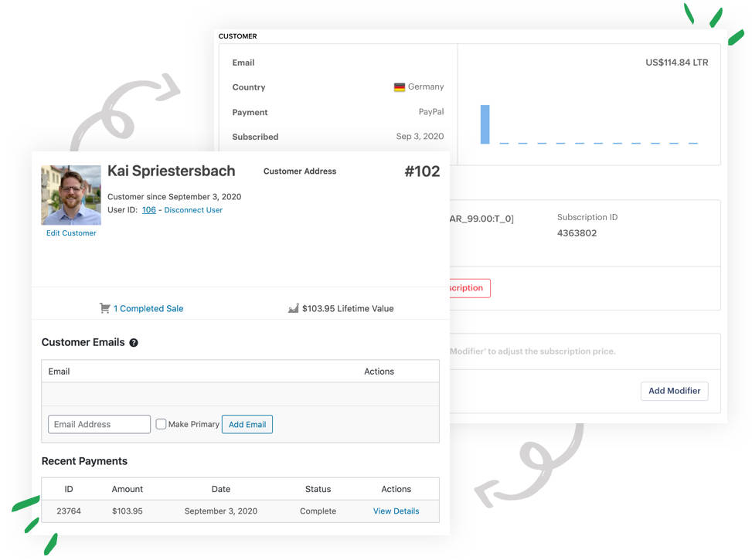Click the shopping cart icon beside Completed Sale
This screenshot has width=752, height=560.
(104, 308)
